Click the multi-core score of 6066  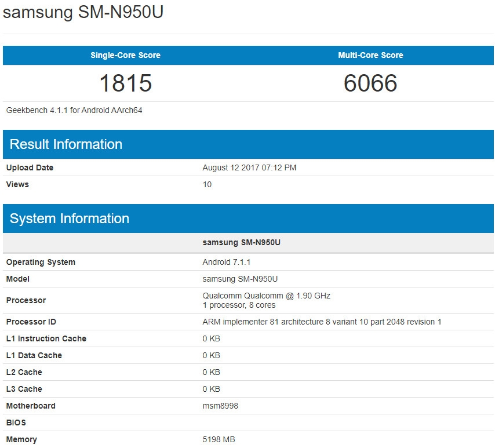pyautogui.click(x=371, y=83)
